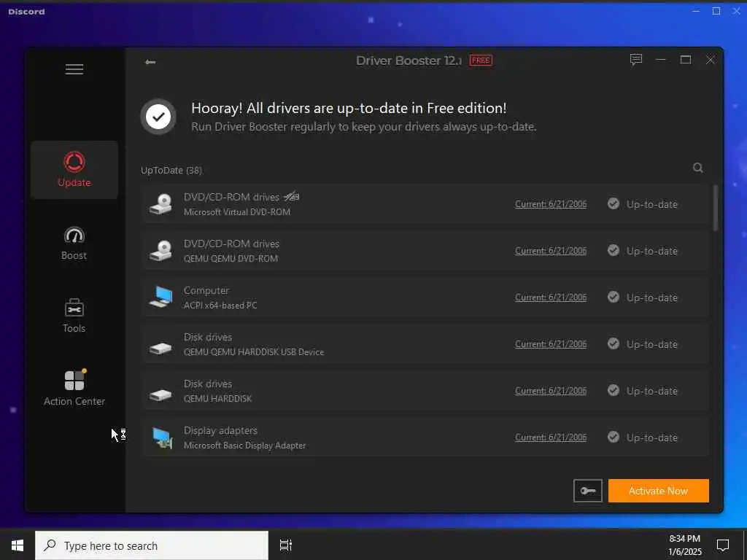
Task: Click the Up-to-date label for Display adapters row
Action: point(652,438)
